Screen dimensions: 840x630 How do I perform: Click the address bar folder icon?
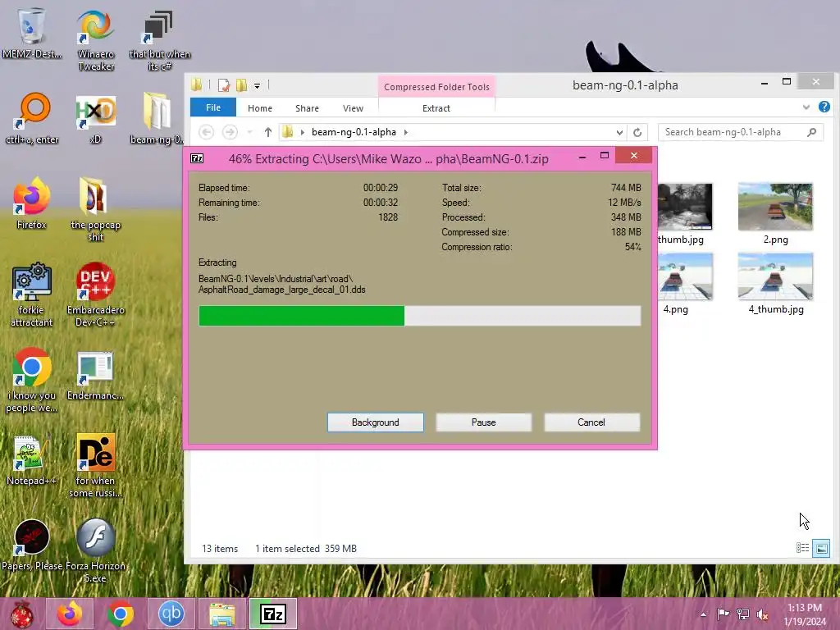(x=287, y=132)
